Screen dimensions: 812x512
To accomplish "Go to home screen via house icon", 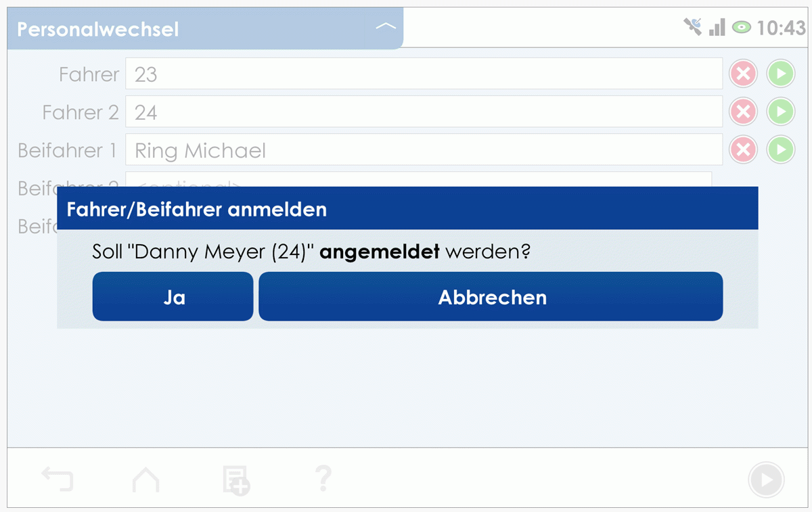I will (145, 480).
